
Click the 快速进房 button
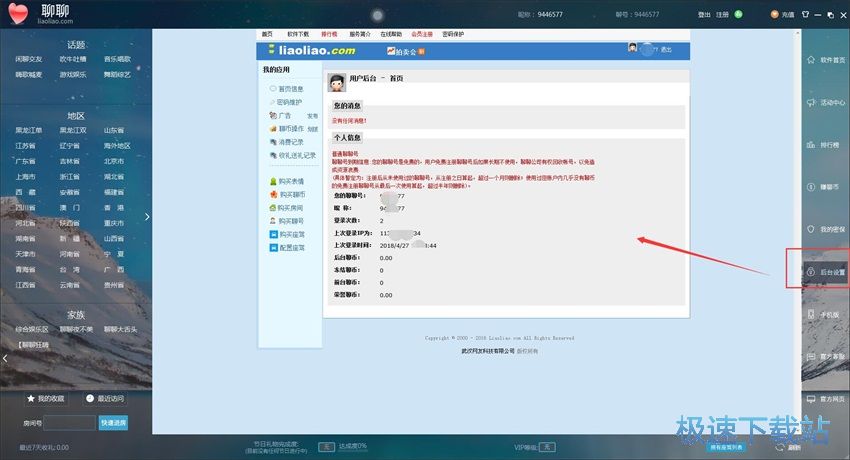[x=113, y=423]
